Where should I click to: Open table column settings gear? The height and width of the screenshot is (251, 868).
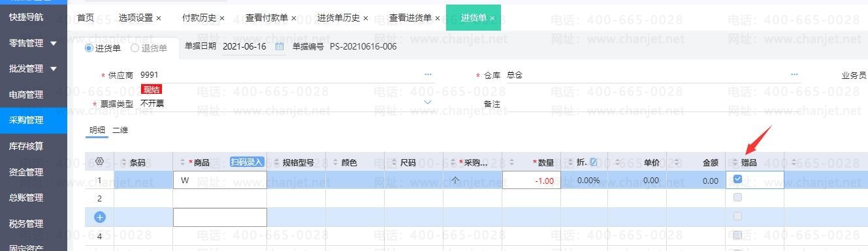tap(99, 162)
